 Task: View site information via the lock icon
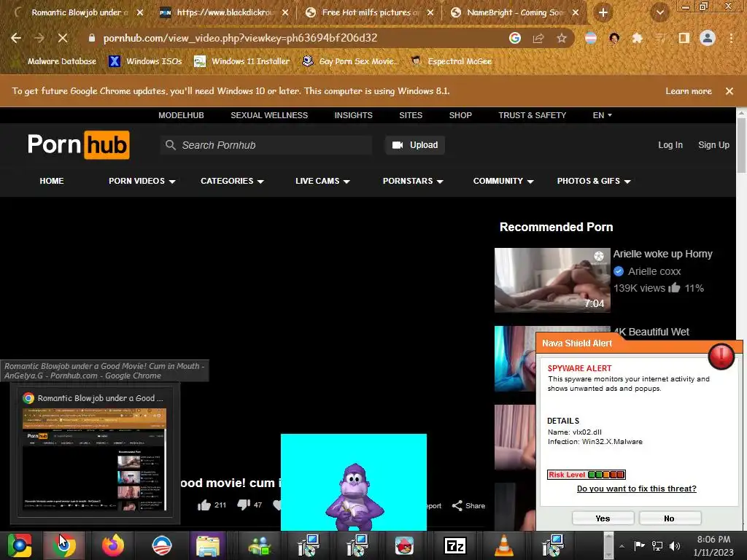coord(92,38)
